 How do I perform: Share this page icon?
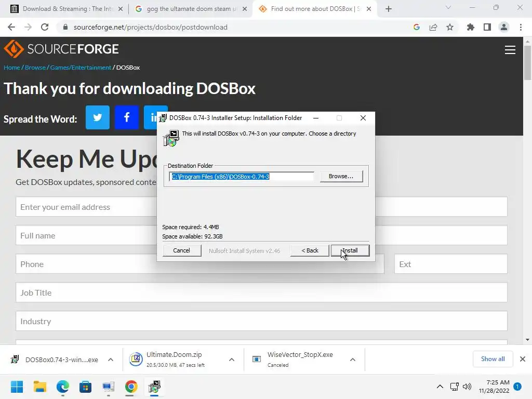(x=433, y=27)
